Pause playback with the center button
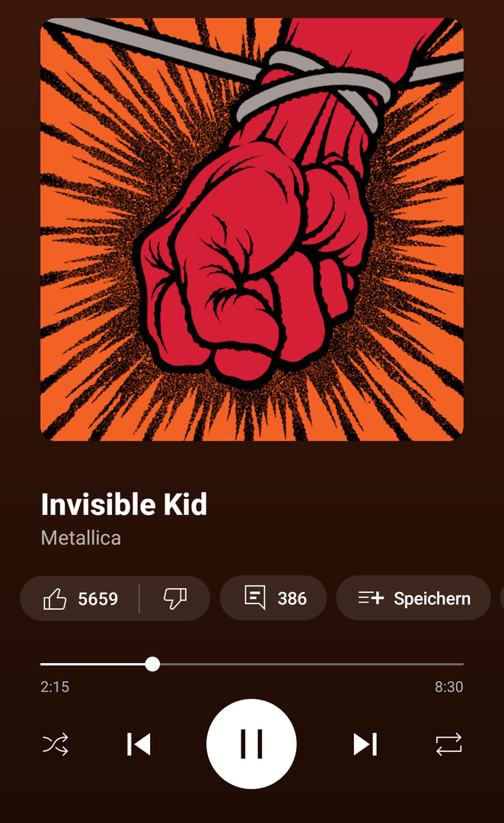This screenshot has height=823, width=504. [x=251, y=744]
